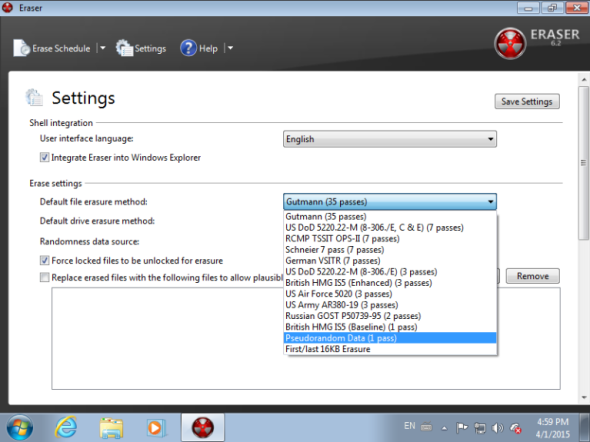
Task: Click the Help toolbar button
Action: 199,48
